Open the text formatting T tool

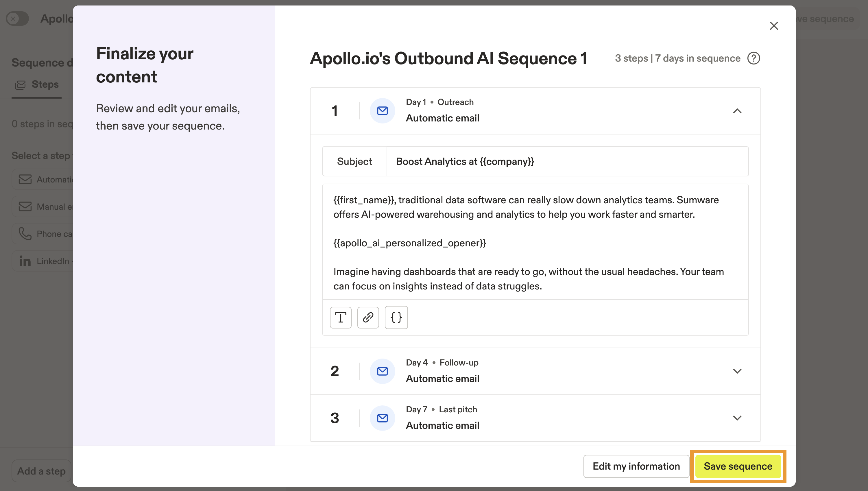click(340, 317)
